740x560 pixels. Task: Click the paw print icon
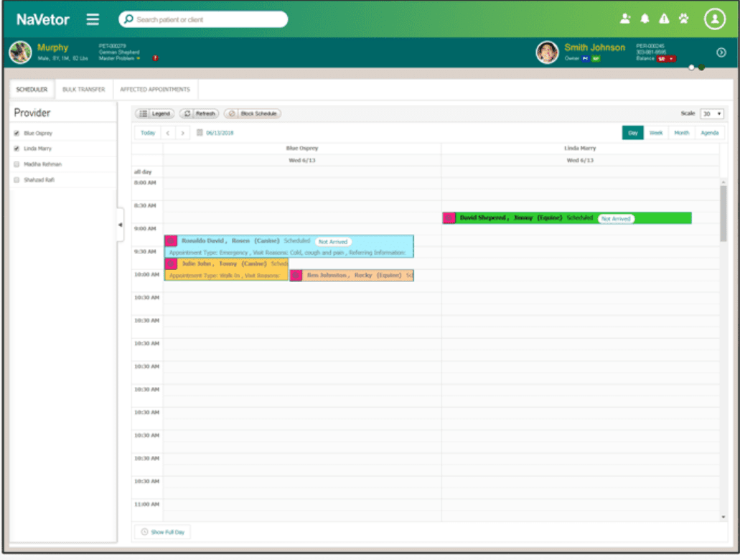pos(683,19)
